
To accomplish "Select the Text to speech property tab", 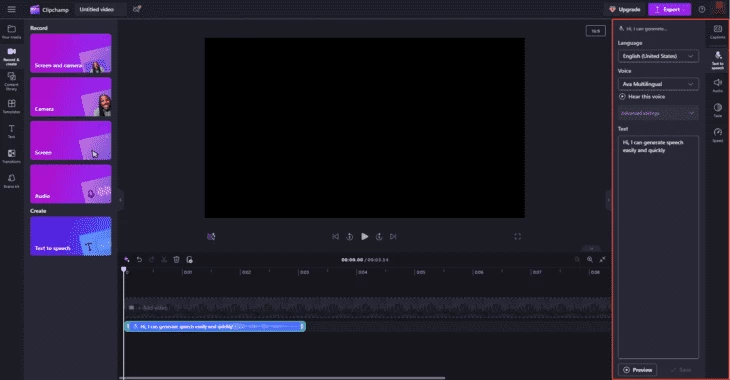I will pyautogui.click(x=717, y=60).
